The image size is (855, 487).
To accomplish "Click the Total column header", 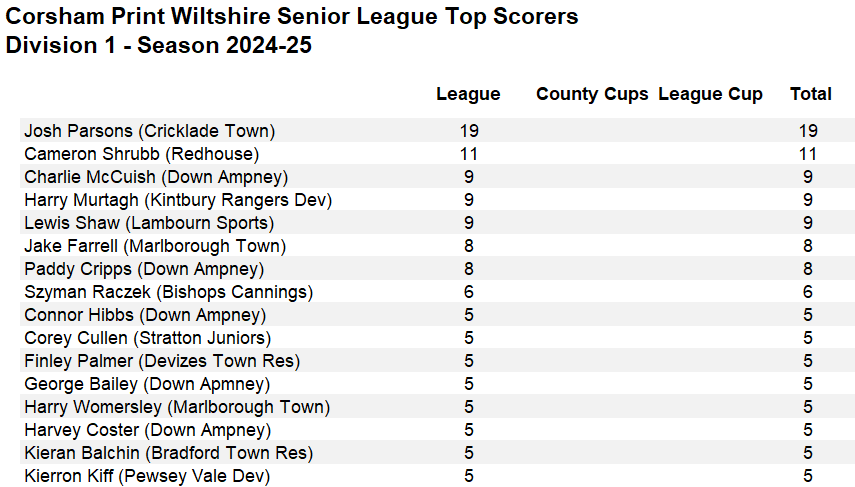I will pyautogui.click(x=810, y=94).
